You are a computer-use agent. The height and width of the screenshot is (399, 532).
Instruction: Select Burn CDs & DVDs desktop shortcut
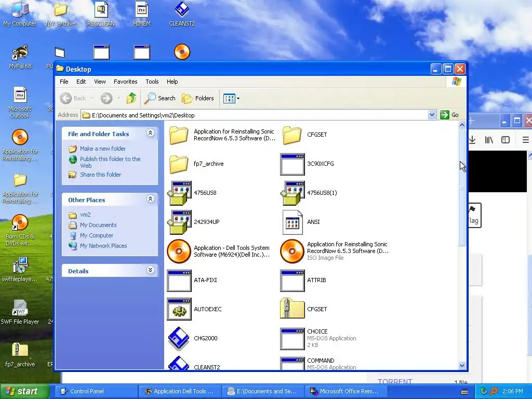pyautogui.click(x=20, y=230)
